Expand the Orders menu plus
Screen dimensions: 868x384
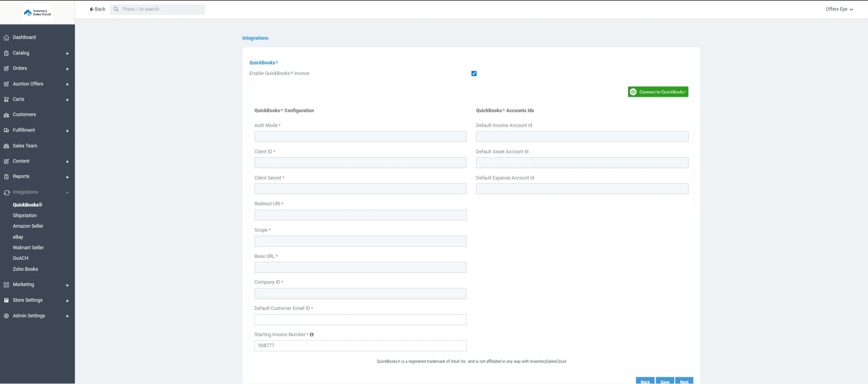(67, 69)
